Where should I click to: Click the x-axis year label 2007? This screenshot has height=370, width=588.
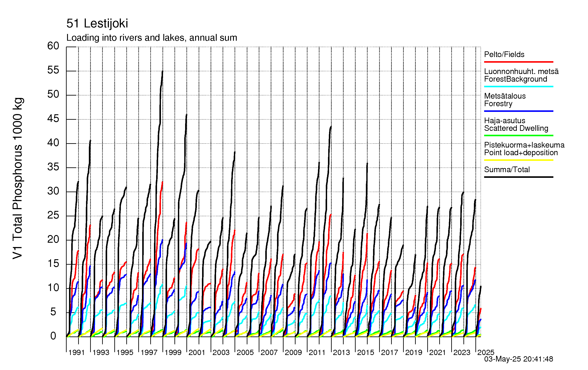tap(269, 352)
